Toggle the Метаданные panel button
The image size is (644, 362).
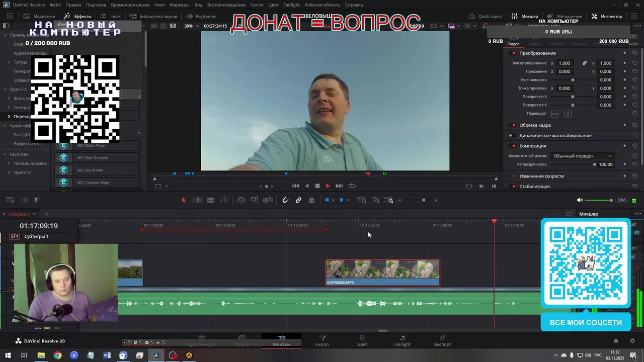(565, 16)
